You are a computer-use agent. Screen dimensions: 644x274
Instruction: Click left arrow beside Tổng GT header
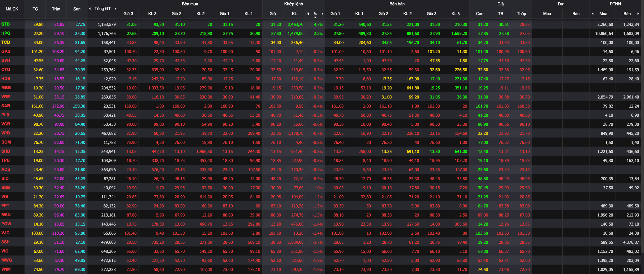point(90,9)
